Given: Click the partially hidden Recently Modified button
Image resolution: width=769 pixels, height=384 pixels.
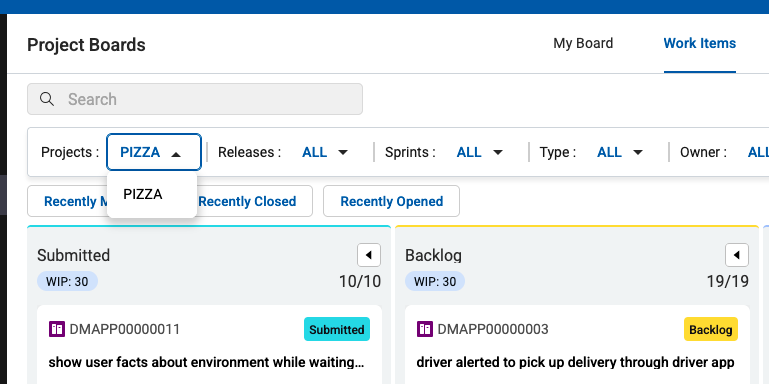Looking at the screenshot, I should [67, 202].
